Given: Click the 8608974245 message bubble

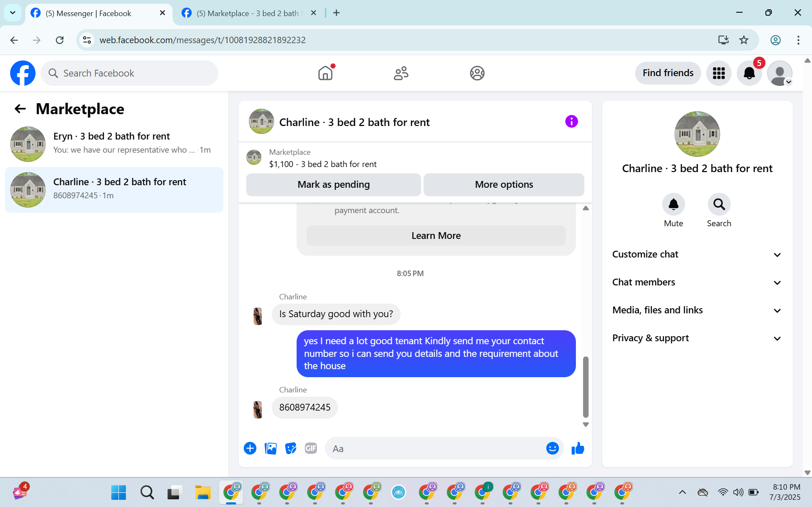Looking at the screenshot, I should tap(305, 407).
